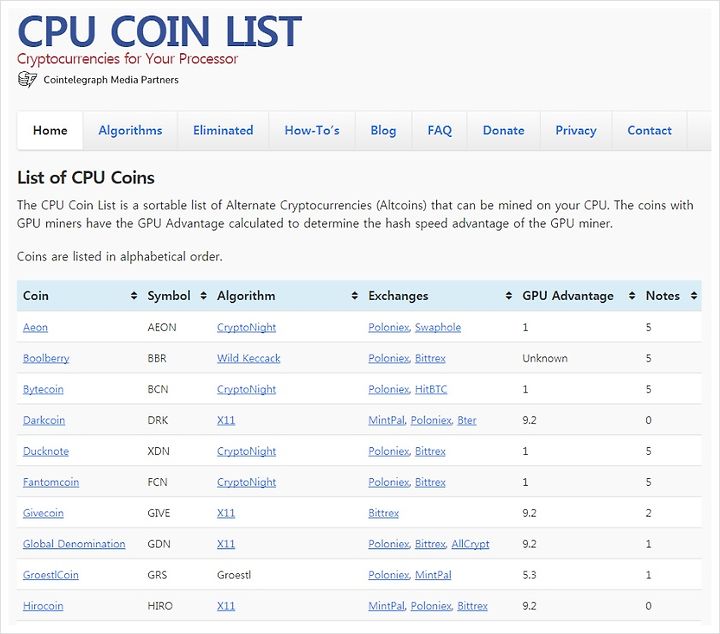The width and height of the screenshot is (720, 634).
Task: Click the List of CPU Coins heading
Action: tap(86, 178)
